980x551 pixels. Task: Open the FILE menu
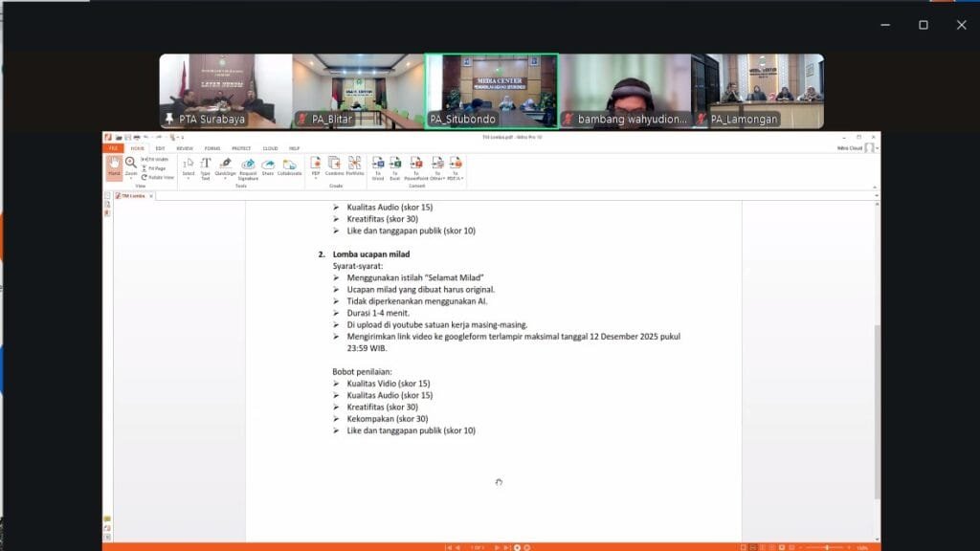pyautogui.click(x=112, y=148)
